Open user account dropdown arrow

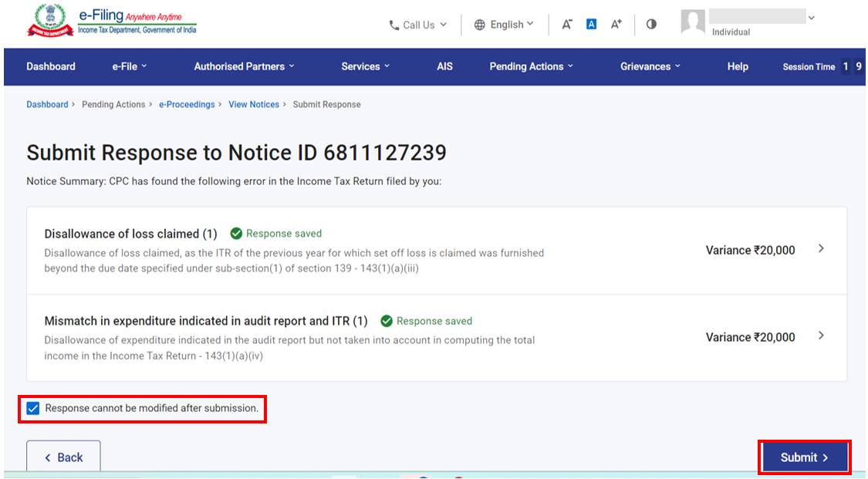pyautogui.click(x=811, y=18)
